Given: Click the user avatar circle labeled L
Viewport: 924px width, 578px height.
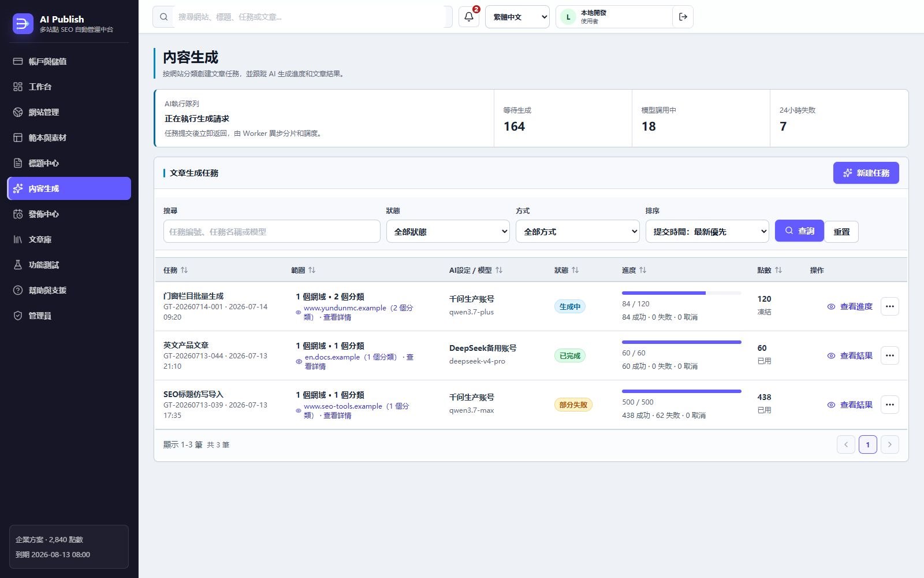Looking at the screenshot, I should 568,17.
